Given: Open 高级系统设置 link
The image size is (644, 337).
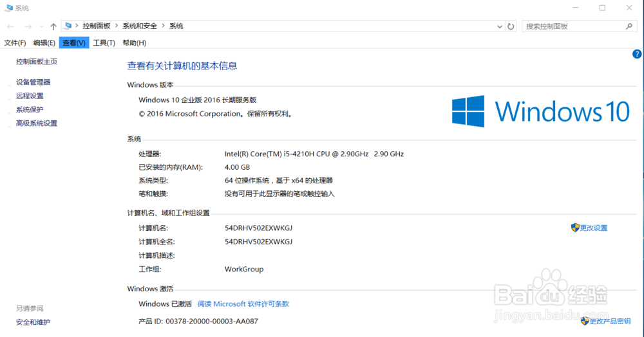Looking at the screenshot, I should [37, 123].
